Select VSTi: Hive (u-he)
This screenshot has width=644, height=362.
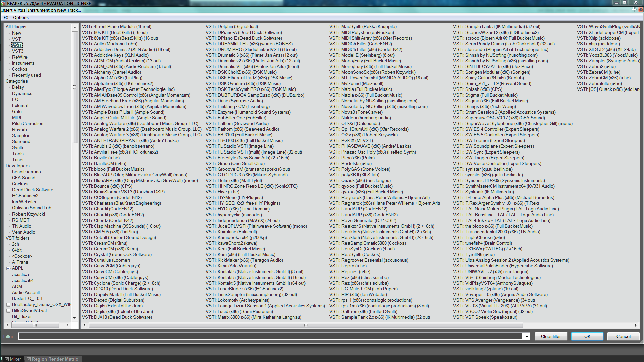click(222, 192)
